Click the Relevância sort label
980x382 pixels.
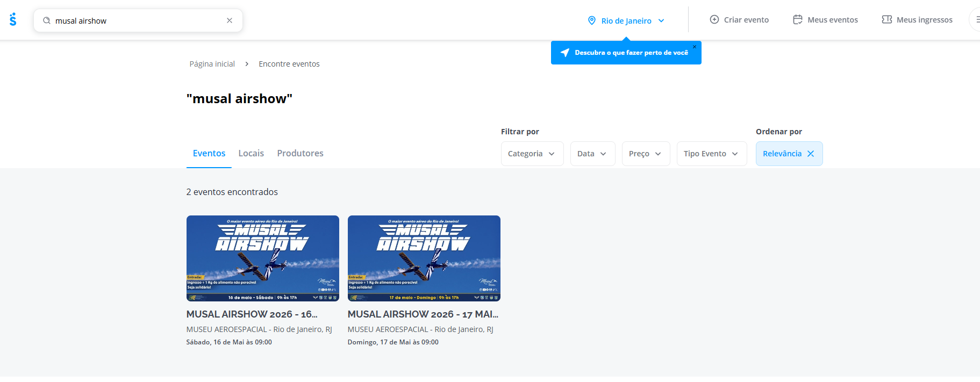pyautogui.click(x=782, y=154)
